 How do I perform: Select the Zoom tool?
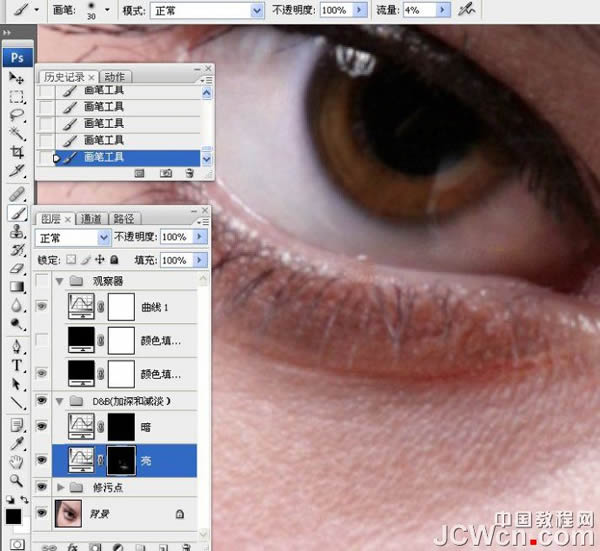[x=16, y=480]
